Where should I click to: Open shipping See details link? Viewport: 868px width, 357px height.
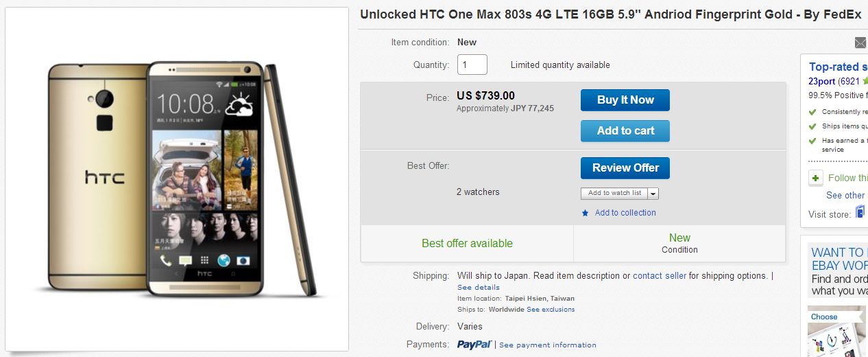[x=479, y=287]
